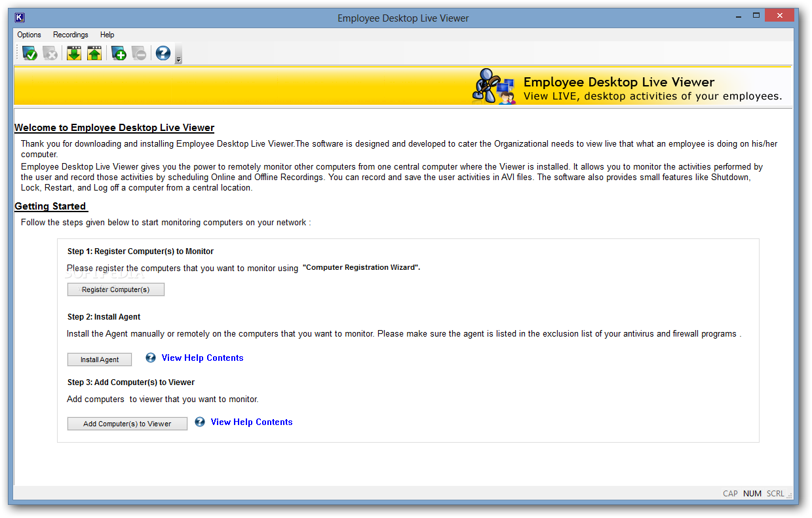
Task: Click the Register Computer(s) button
Action: [116, 289]
